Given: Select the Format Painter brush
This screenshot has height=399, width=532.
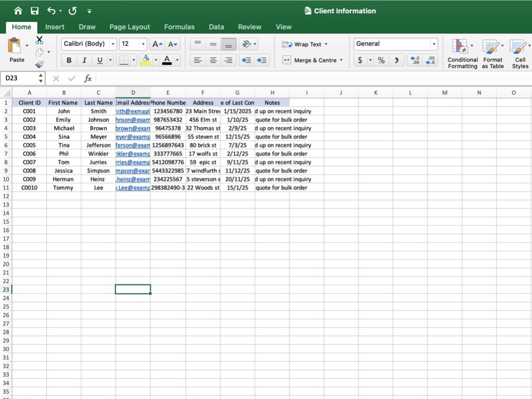Looking at the screenshot, I should (39, 64).
